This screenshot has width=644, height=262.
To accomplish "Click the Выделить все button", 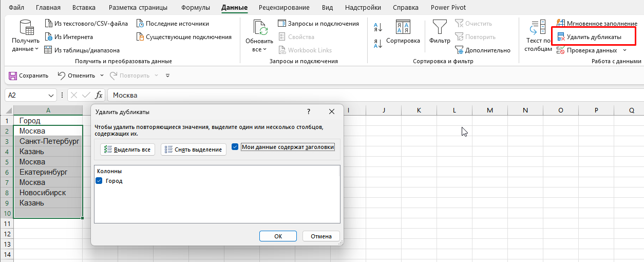I will point(127,149).
